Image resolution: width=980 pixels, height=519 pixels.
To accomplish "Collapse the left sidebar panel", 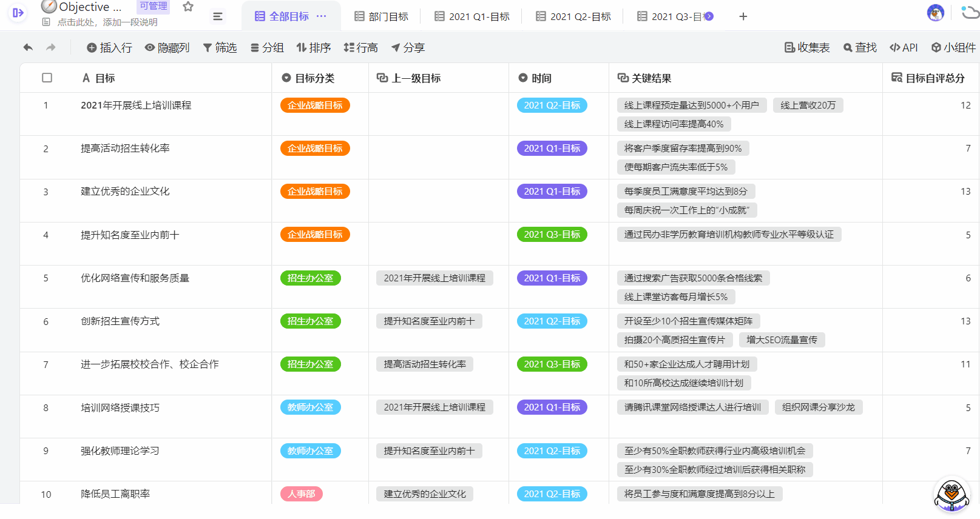I will pos(18,13).
